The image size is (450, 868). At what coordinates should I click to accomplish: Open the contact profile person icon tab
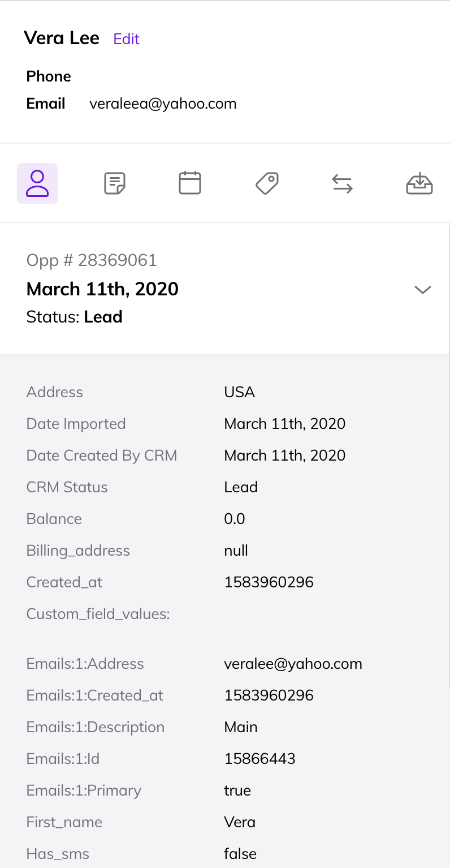[x=37, y=183]
